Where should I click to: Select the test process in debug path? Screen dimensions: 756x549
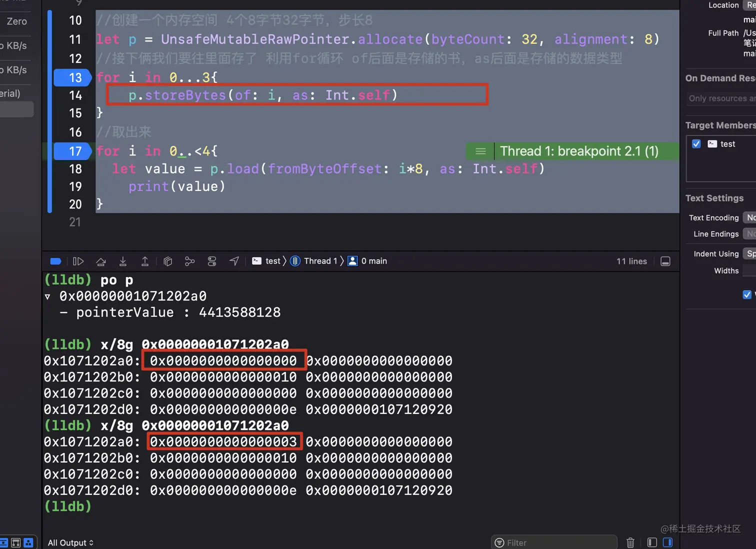click(266, 261)
